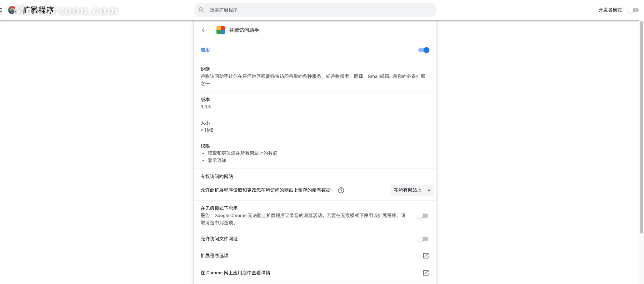This screenshot has height=284, width=644.
Task: Open Chrome web store details link icon
Action: 426,273
